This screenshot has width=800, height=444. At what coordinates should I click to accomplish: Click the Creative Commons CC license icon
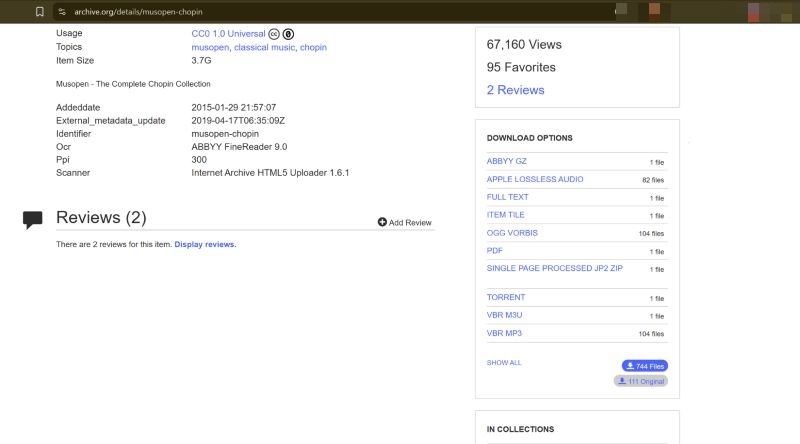coord(274,34)
